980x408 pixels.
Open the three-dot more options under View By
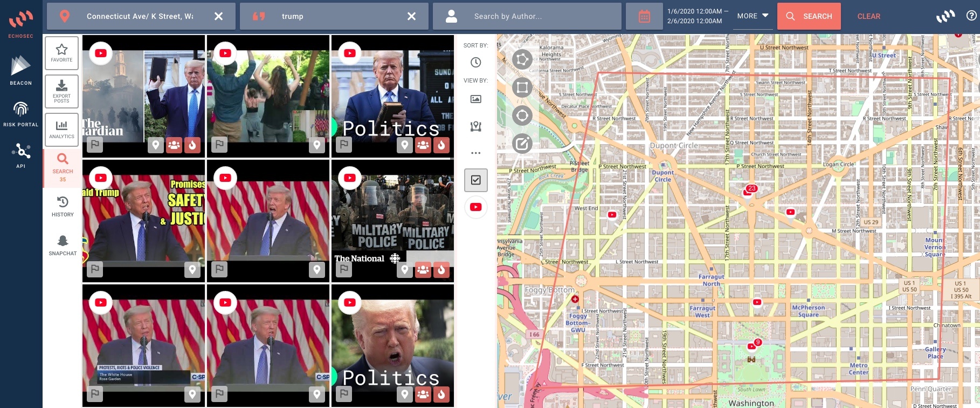[x=476, y=153]
